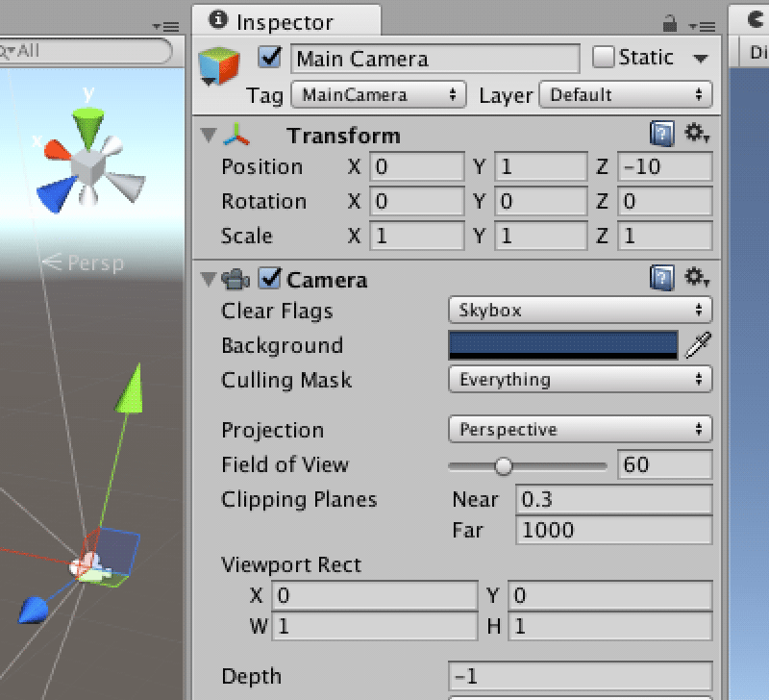Viewport: 769px width, 700px height.
Task: Open the Camera gear settings menu
Action: click(x=697, y=277)
